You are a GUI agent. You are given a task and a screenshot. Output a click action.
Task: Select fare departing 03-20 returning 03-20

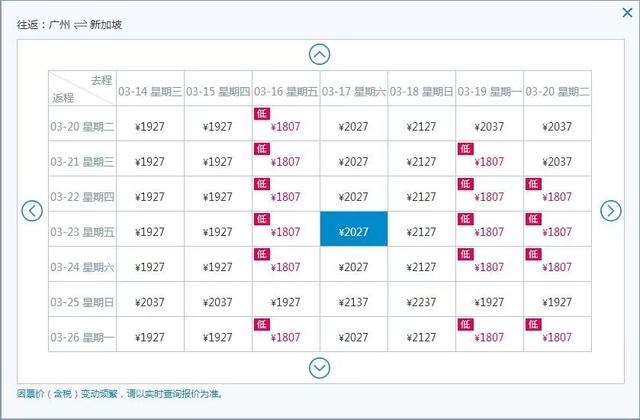pos(557,123)
